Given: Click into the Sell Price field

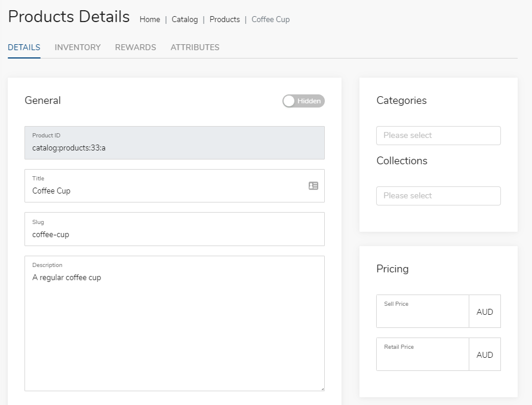Looking at the screenshot, I should click(x=422, y=311).
